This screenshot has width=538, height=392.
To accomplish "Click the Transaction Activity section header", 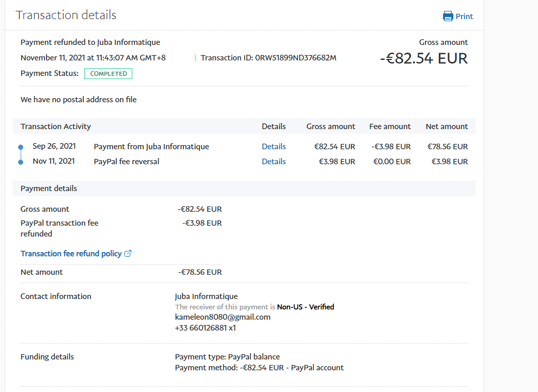I will pyautogui.click(x=56, y=127).
